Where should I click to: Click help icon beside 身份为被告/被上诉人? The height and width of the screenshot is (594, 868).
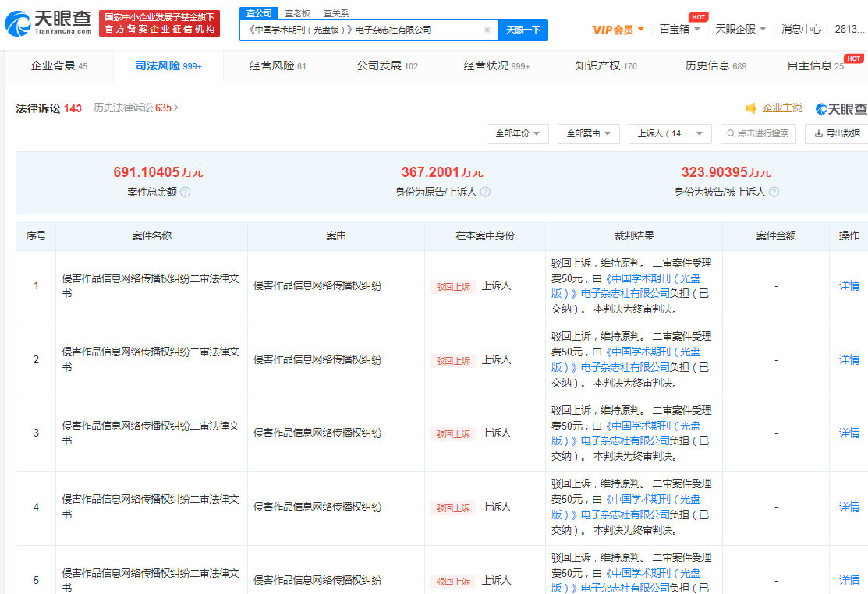(774, 192)
